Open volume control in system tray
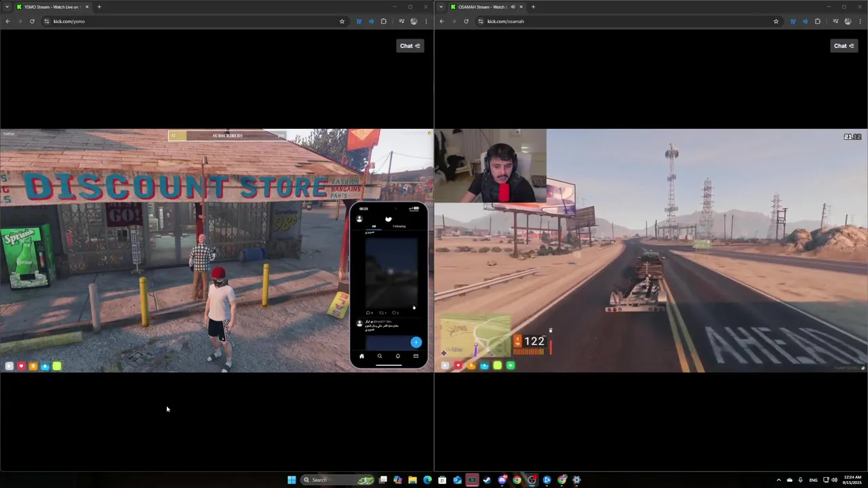The image size is (868, 488). coord(834,480)
